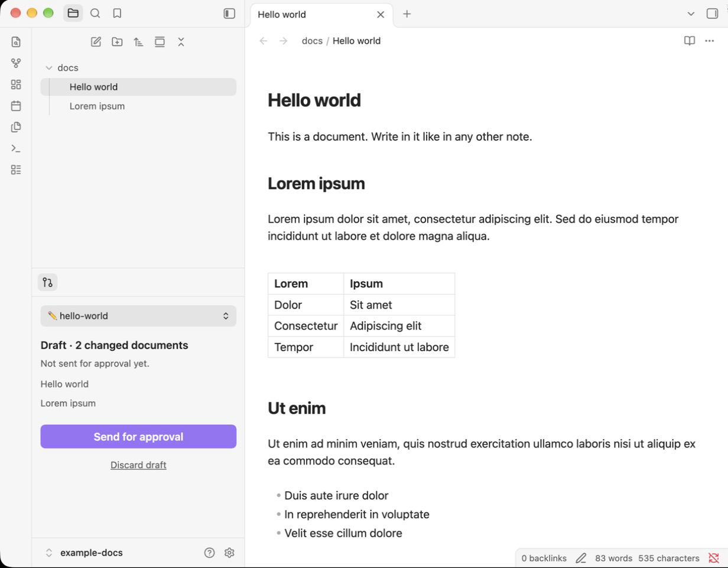Click the Duis aute irure dolor bullet

[336, 496]
